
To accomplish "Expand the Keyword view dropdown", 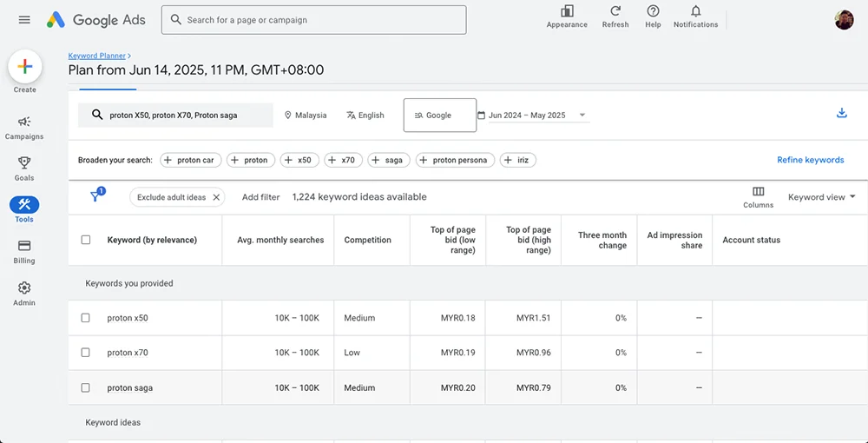I will [821, 197].
